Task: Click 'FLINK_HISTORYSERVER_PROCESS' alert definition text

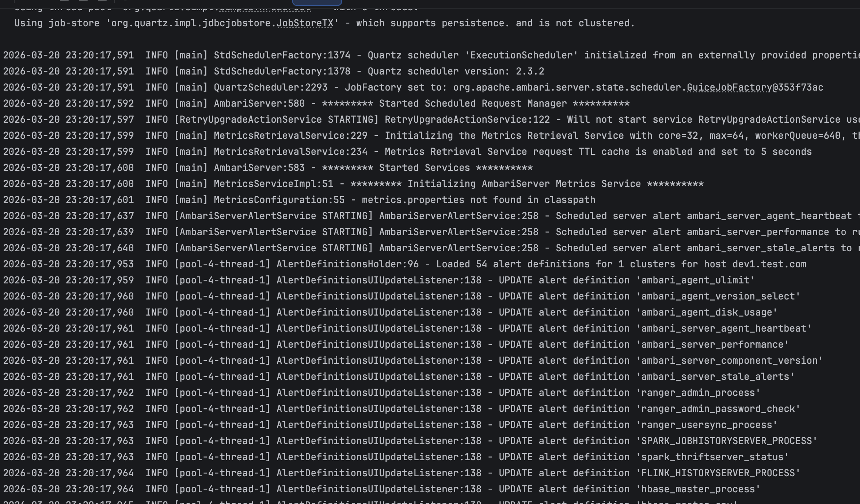Action: (x=718, y=473)
